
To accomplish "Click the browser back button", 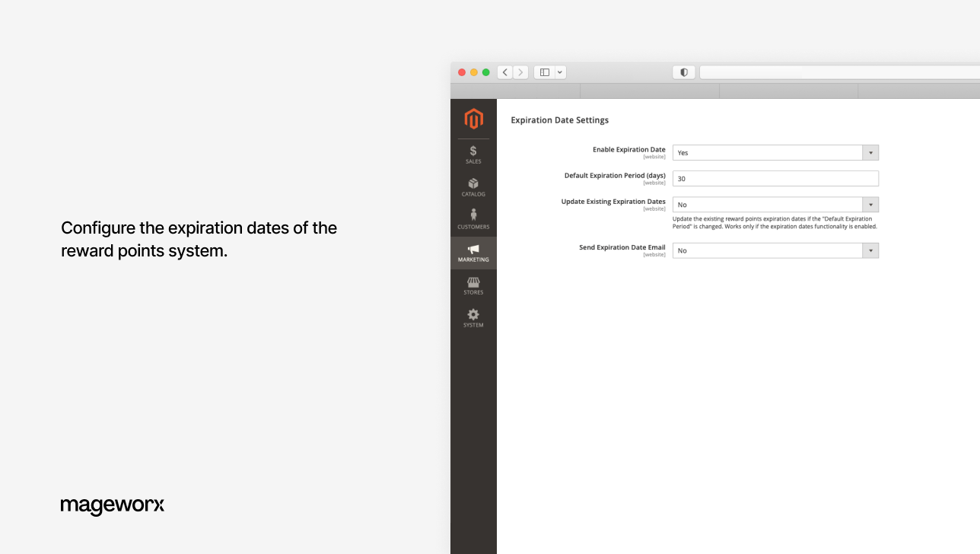I will 504,72.
